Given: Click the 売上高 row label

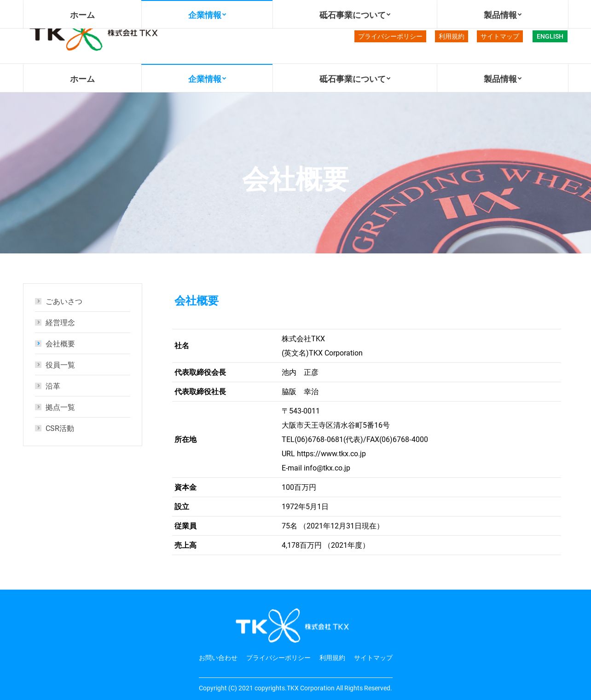Looking at the screenshot, I should tap(185, 545).
